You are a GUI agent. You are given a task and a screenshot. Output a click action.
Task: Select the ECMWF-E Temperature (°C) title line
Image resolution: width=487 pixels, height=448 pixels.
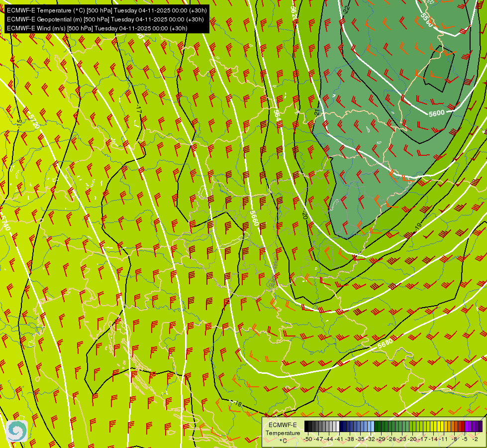click(106, 10)
